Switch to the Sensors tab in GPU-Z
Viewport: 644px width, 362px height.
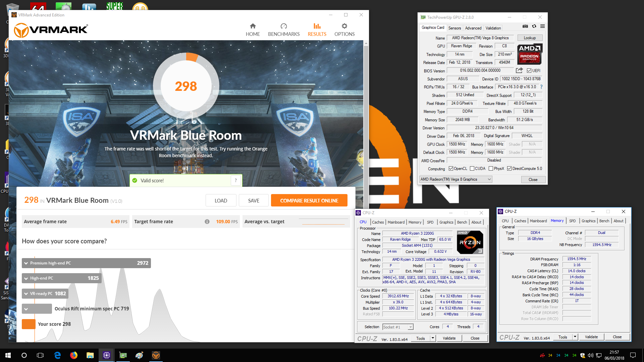(454, 28)
